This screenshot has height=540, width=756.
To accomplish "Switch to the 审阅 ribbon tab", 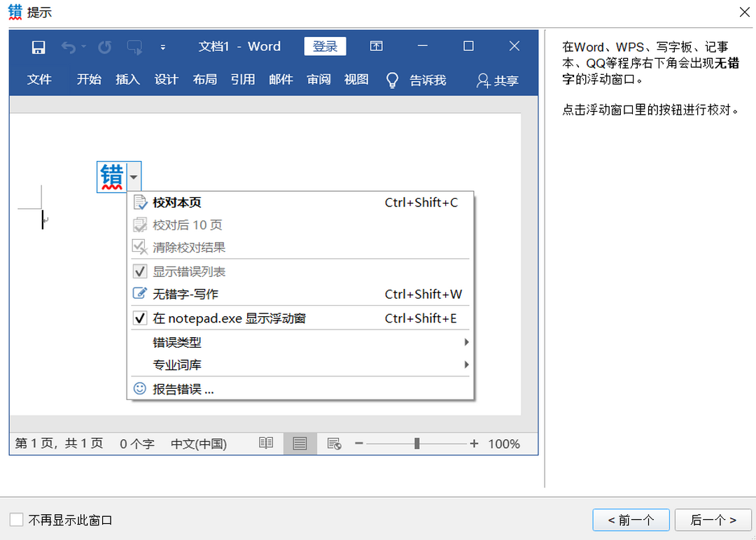I will 318,80.
